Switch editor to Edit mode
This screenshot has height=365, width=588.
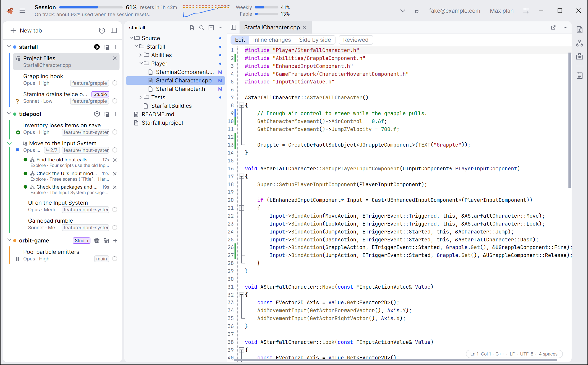[x=240, y=40]
